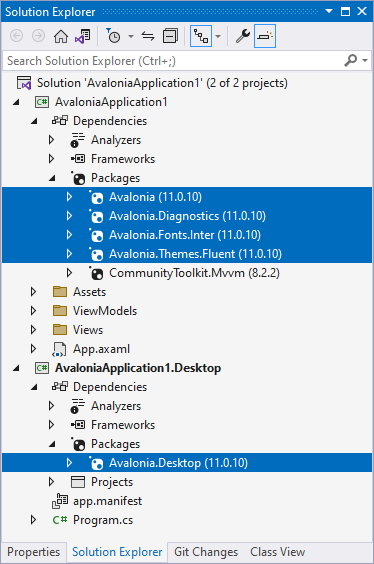Select the Program.cs file
The width and height of the screenshot is (374, 564).
click(103, 520)
